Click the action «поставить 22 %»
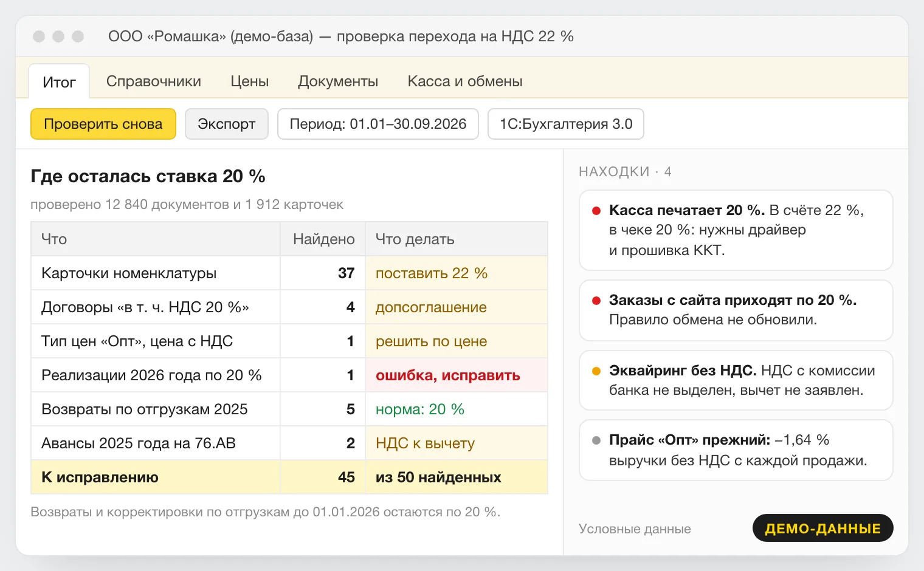The width and height of the screenshot is (924, 571). [x=432, y=273]
